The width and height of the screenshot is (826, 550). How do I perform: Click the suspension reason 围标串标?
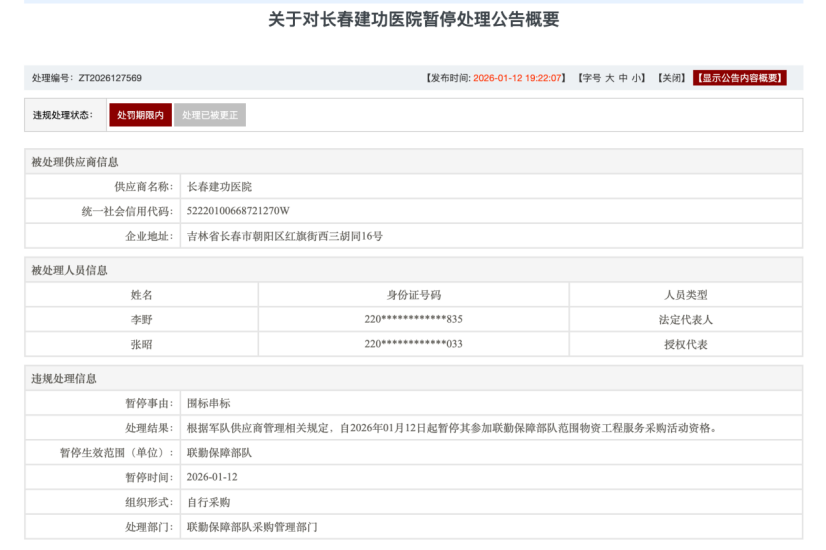(x=209, y=403)
